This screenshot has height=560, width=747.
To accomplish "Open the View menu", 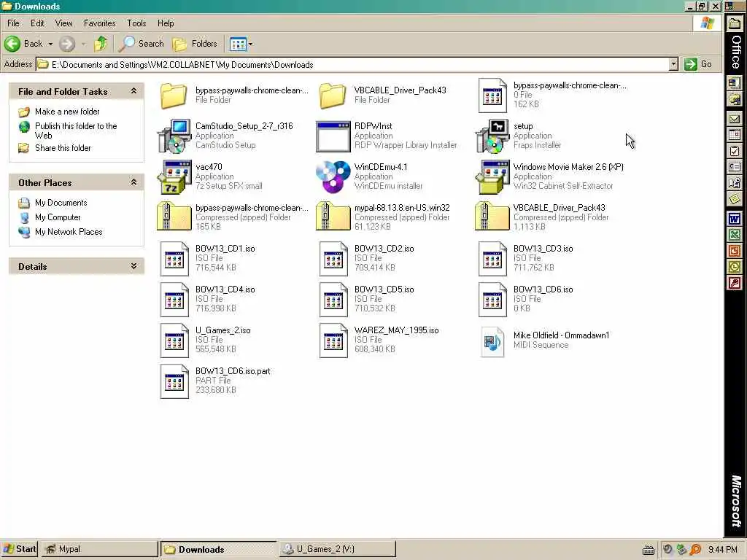I will (64, 23).
